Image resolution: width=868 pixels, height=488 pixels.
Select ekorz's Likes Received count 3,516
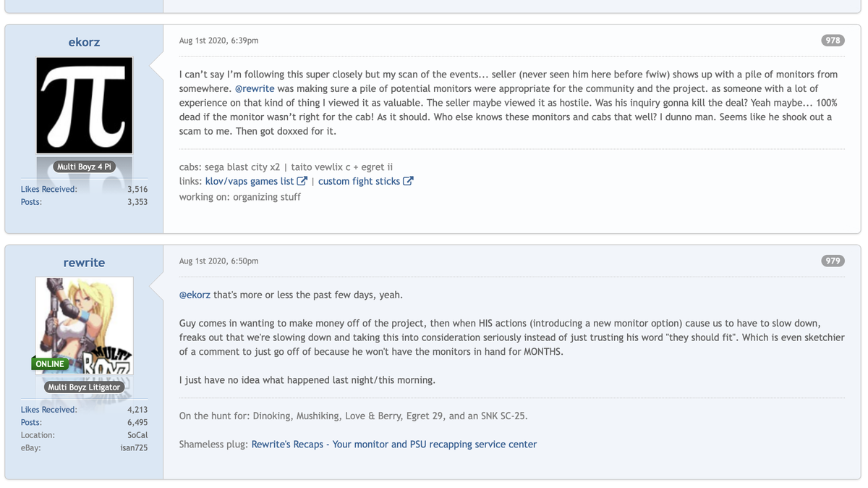[x=137, y=189]
